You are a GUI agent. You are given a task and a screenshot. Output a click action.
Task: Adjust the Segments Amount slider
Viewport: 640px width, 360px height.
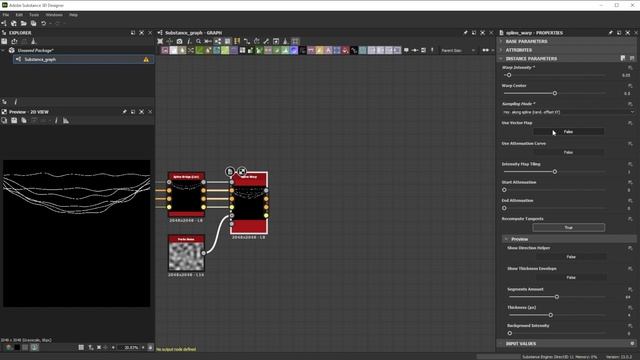tap(557, 297)
